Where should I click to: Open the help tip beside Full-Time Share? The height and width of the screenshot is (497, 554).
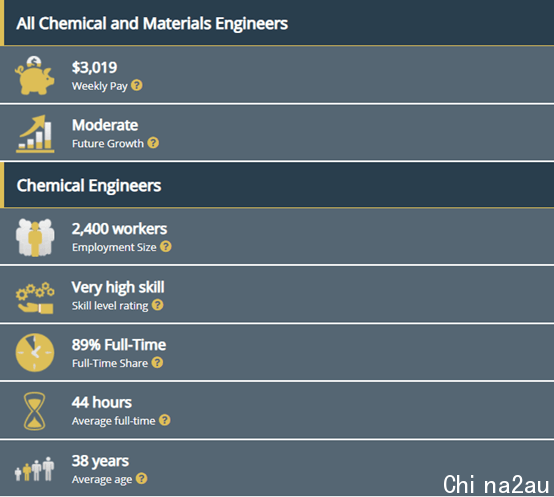point(157,362)
